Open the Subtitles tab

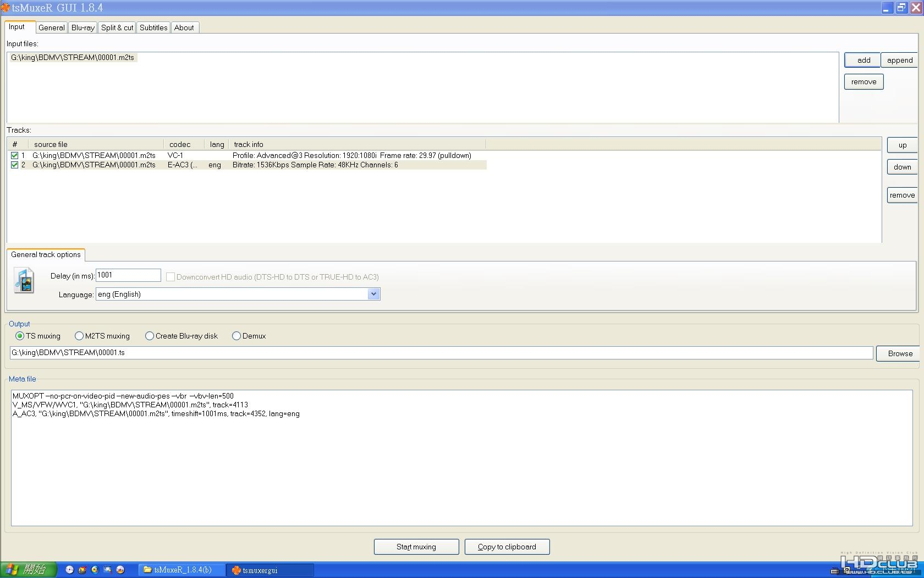[x=153, y=28]
